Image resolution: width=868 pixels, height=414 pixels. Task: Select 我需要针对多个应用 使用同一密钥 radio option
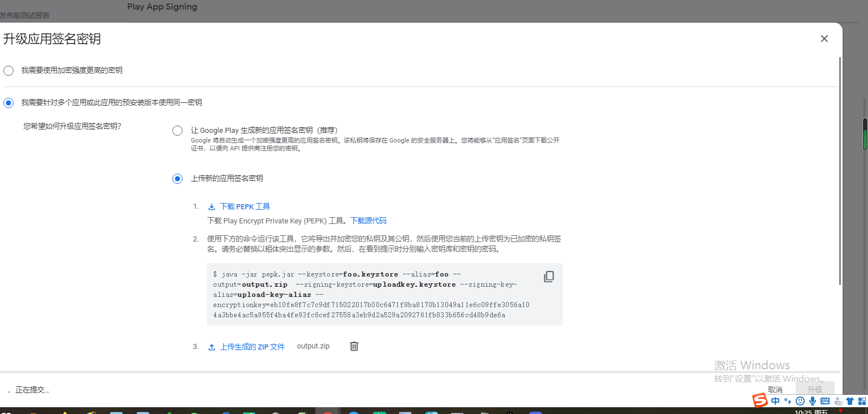(x=8, y=103)
